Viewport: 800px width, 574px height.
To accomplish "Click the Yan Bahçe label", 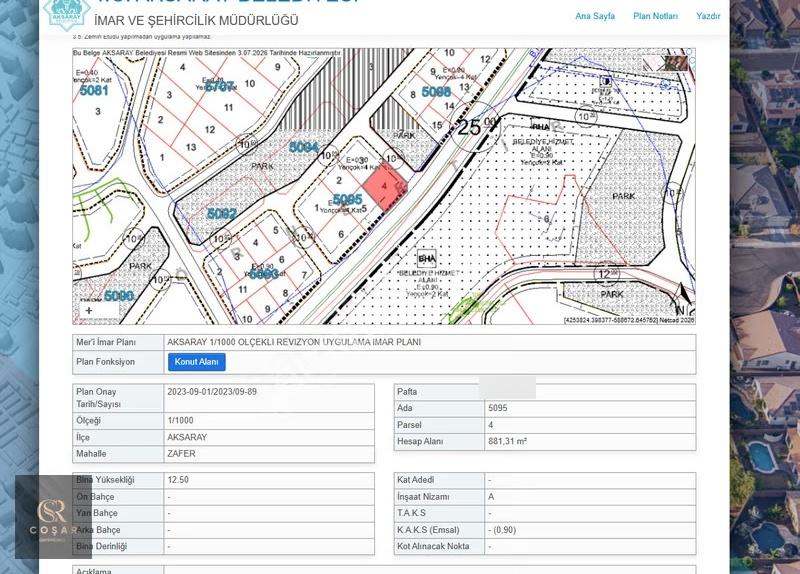I will pos(97,513).
